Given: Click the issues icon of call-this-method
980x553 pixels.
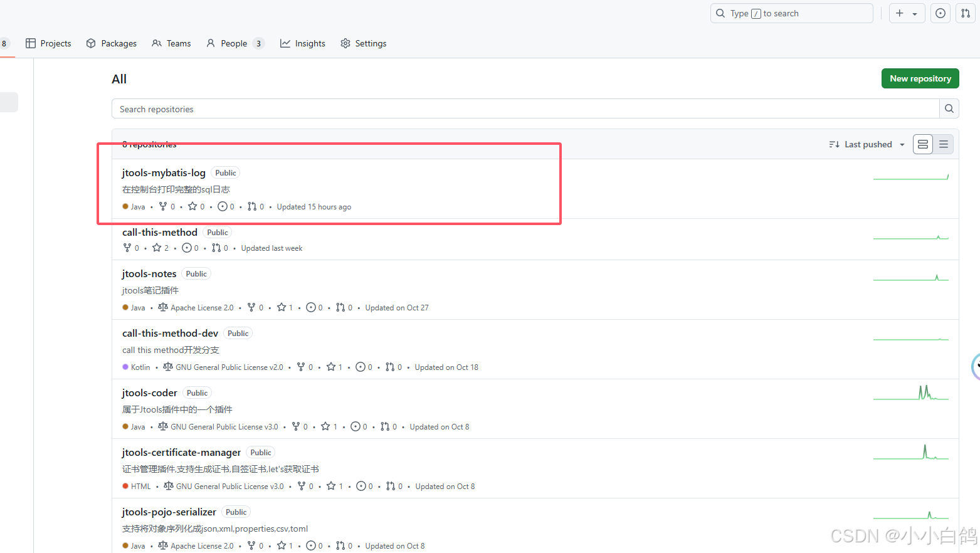Looking at the screenshot, I should click(x=187, y=248).
